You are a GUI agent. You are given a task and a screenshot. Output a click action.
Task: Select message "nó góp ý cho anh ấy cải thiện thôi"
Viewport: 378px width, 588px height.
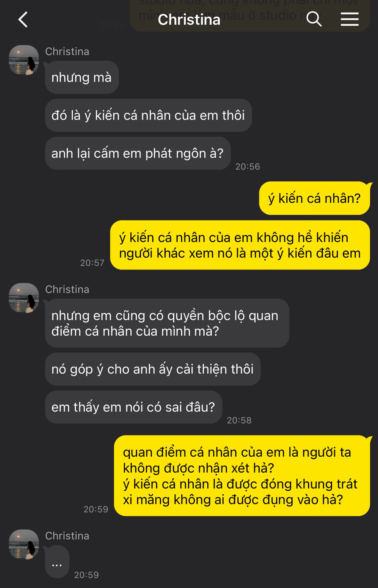pyautogui.click(x=153, y=369)
